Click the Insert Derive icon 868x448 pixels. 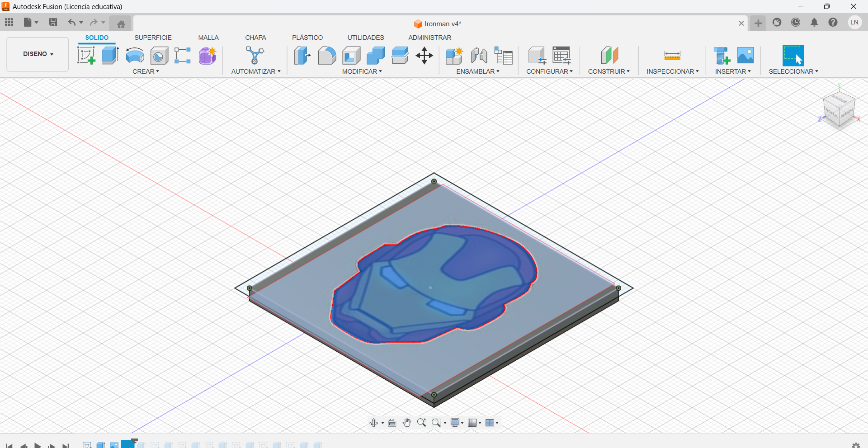722,56
